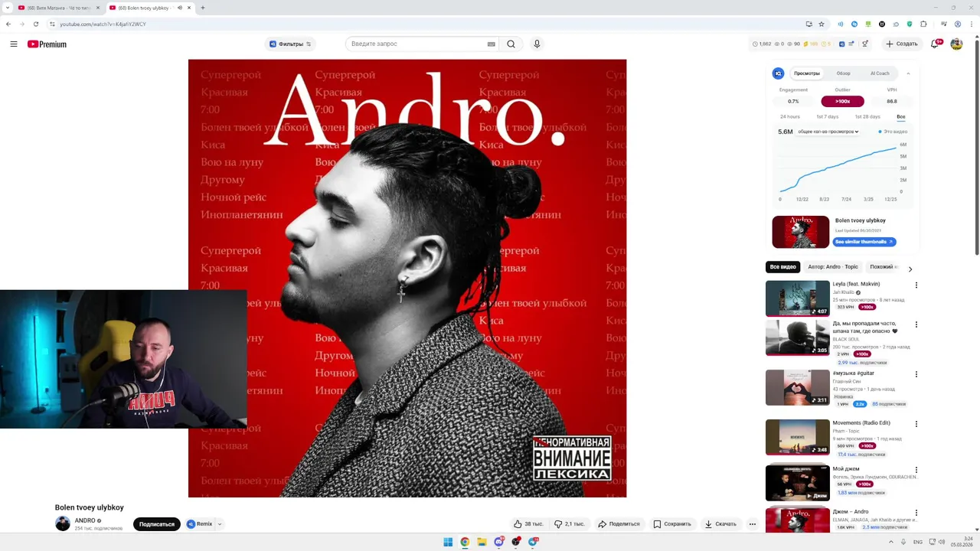
Task: Show hidden system tray icons
Action: pyautogui.click(x=891, y=542)
